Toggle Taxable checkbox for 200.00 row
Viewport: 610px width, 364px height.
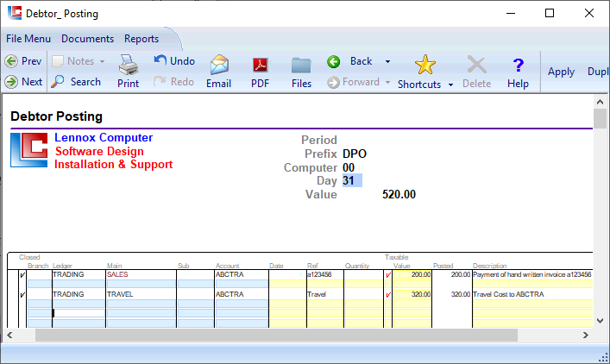pos(388,275)
